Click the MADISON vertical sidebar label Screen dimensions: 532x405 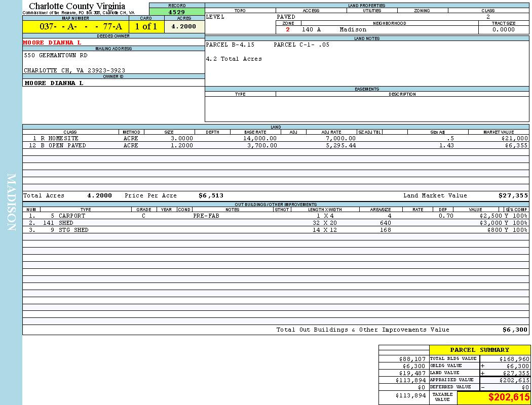tap(12, 202)
